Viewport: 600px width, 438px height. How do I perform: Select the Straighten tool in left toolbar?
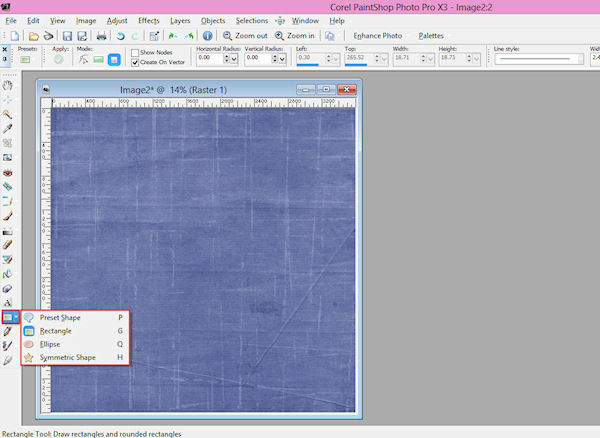7,158
